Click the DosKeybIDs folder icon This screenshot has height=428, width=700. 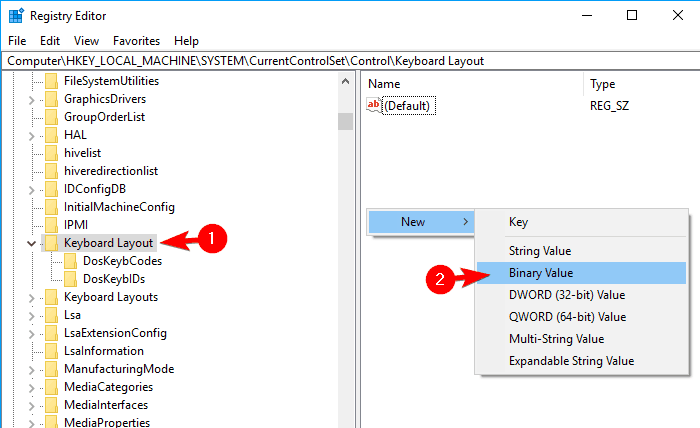tap(71, 279)
